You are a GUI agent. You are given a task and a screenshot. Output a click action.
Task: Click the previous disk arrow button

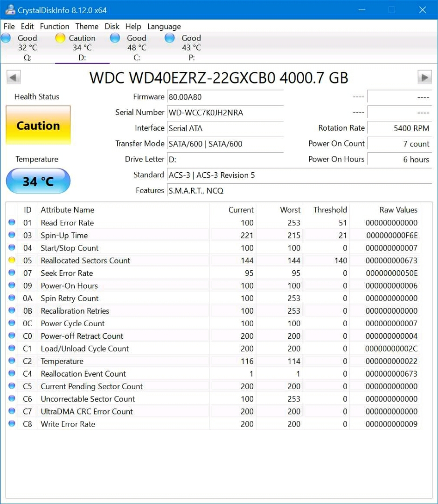click(x=14, y=77)
